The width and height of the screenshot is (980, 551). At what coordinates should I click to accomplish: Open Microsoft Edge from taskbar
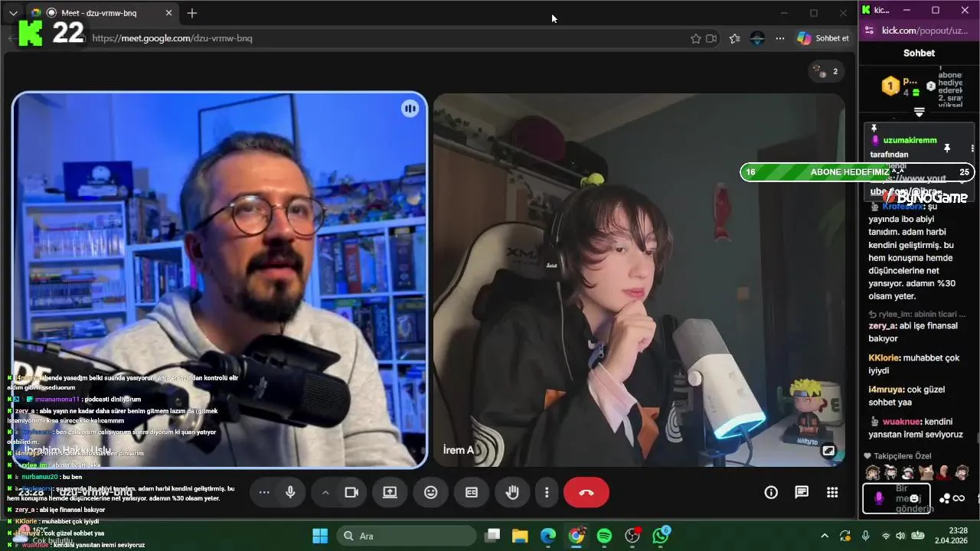pos(548,536)
